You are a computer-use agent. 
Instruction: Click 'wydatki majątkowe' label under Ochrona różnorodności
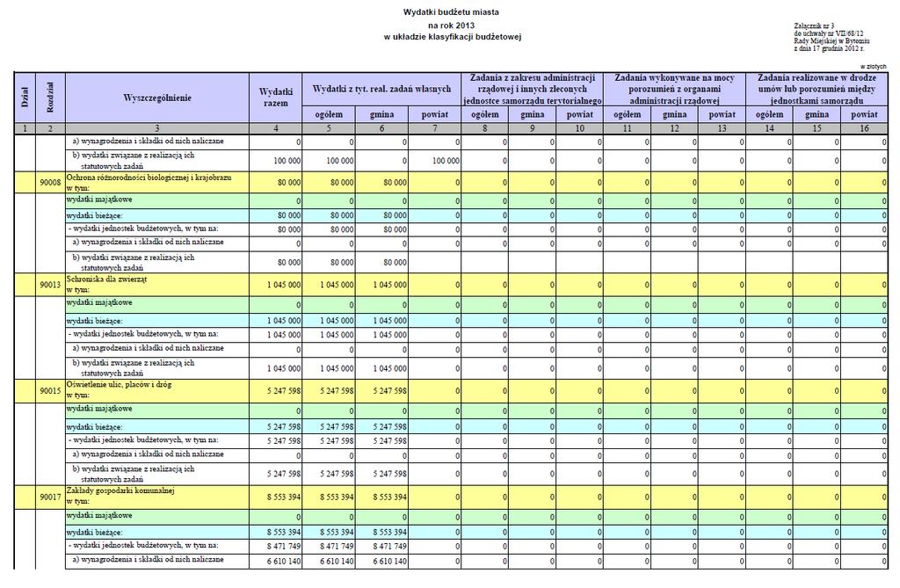pyautogui.click(x=99, y=200)
